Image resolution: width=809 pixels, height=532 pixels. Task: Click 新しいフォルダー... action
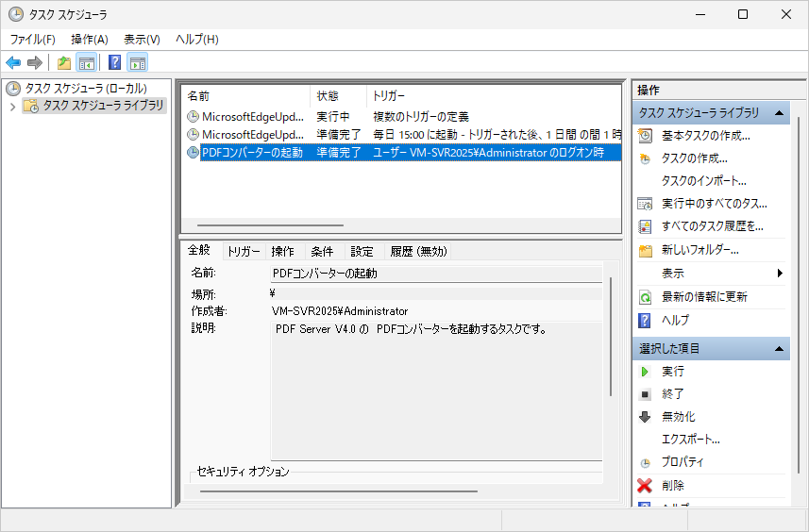point(700,250)
